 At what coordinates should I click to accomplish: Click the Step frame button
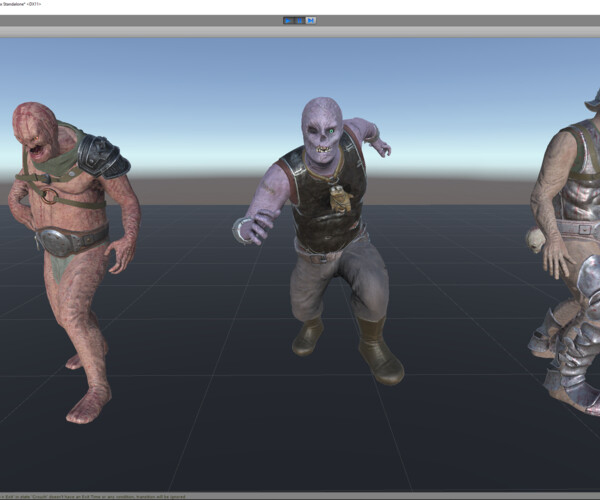pyautogui.click(x=311, y=21)
